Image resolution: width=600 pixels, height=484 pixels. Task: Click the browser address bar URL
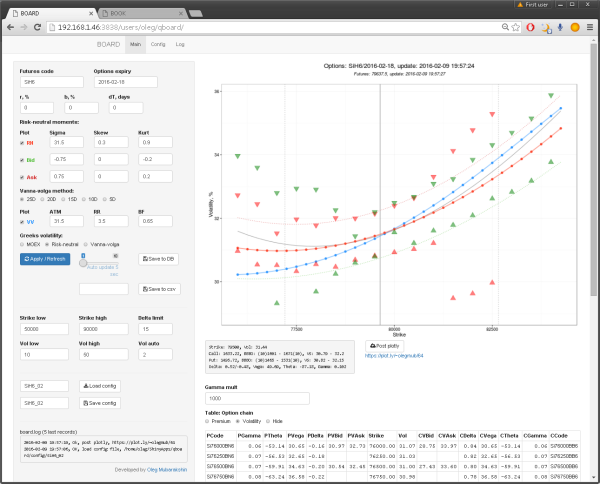coord(121,27)
